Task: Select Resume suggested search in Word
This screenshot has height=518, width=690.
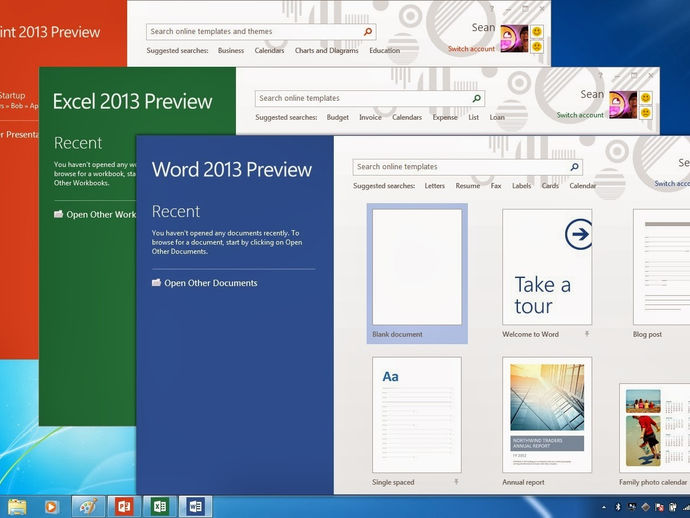Action: point(467,186)
